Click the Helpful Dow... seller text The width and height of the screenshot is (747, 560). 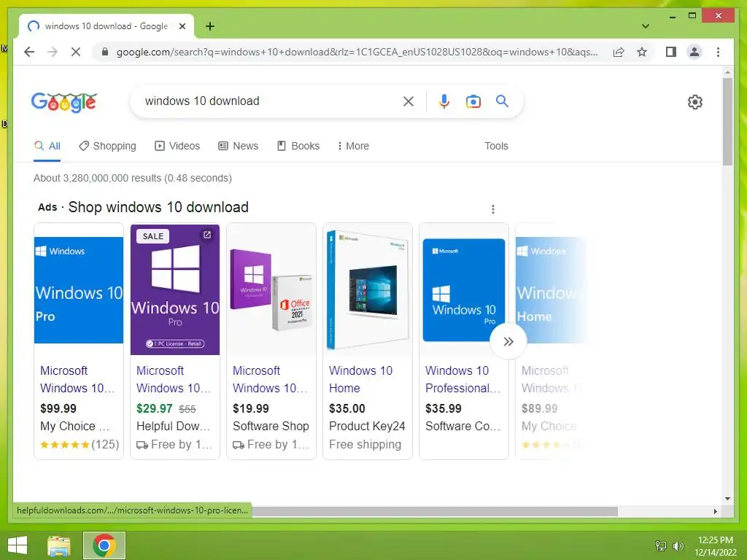tap(174, 426)
